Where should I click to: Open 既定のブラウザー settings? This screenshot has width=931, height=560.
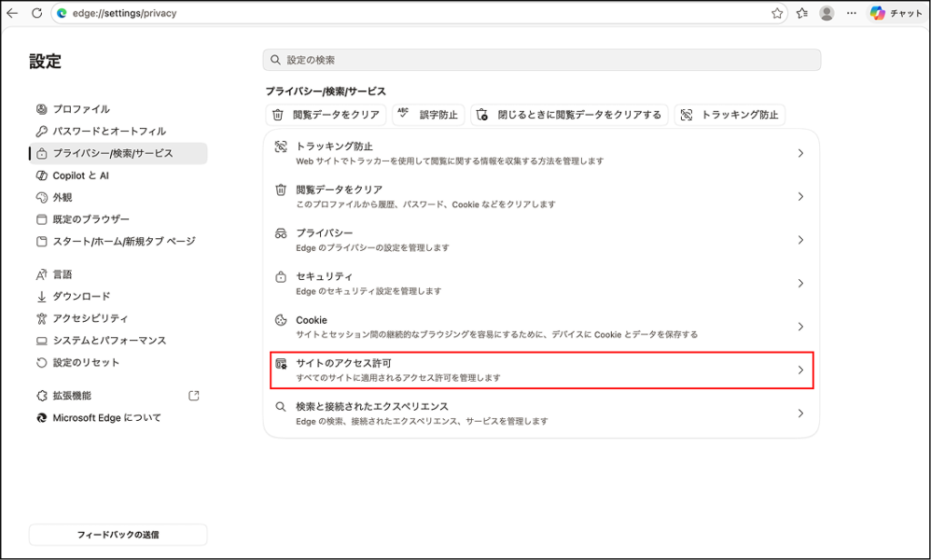pyautogui.click(x=117, y=219)
